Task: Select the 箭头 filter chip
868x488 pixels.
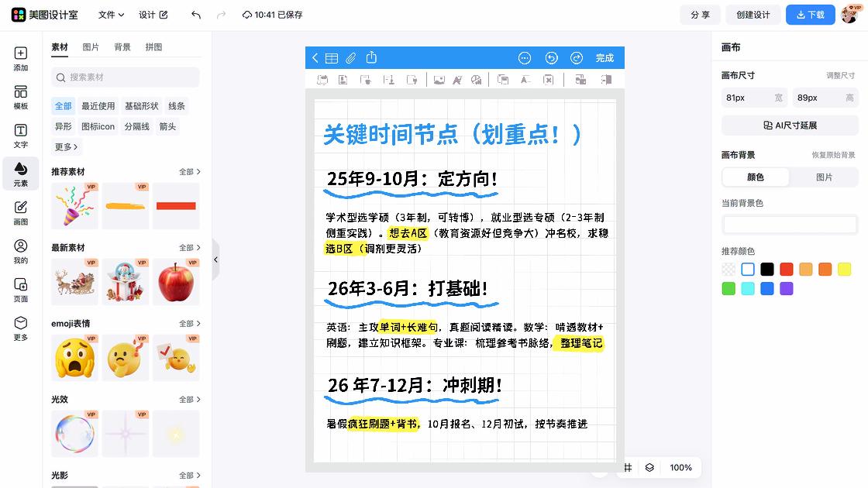Action: coord(167,126)
